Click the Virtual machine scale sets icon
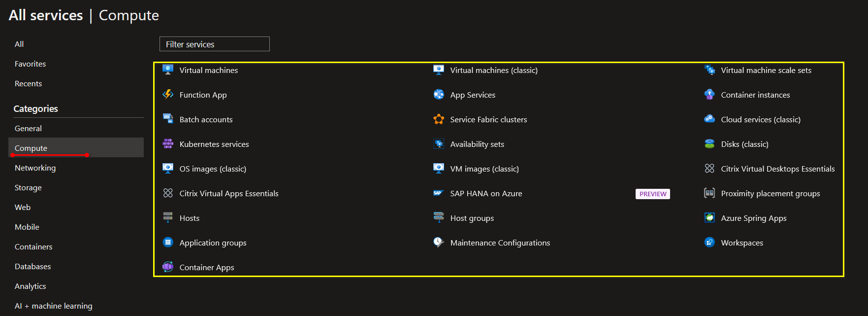Screen dimensions: 868x316 (709, 70)
